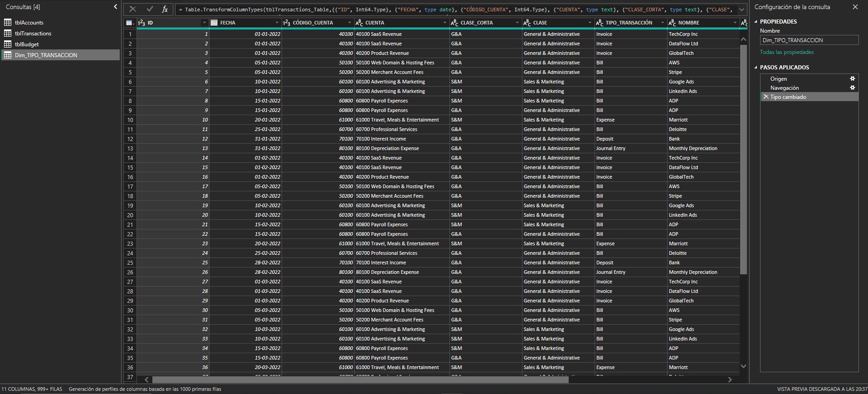Collapse the Consultas pane arrow
The height and width of the screenshot is (394, 868).
pos(115,7)
